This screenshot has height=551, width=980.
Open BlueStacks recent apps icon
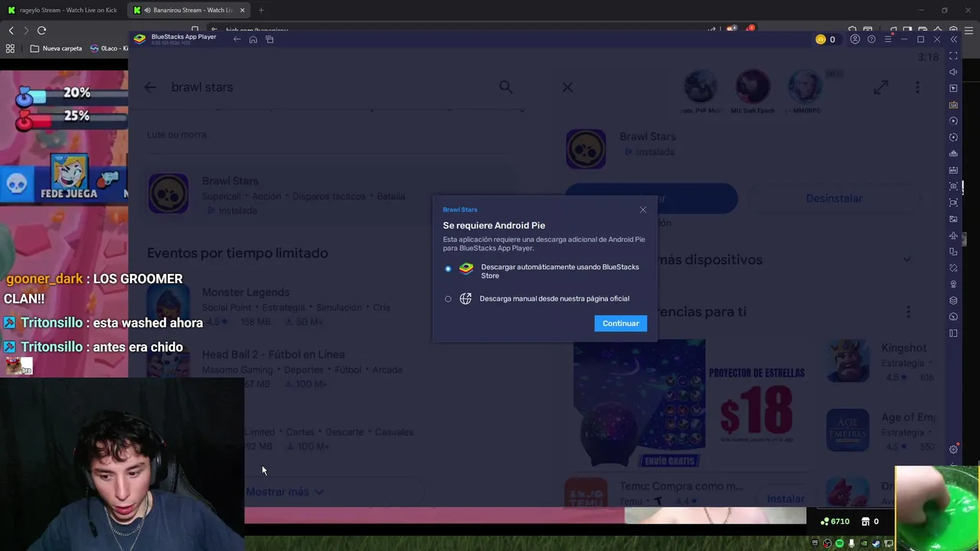click(x=269, y=39)
